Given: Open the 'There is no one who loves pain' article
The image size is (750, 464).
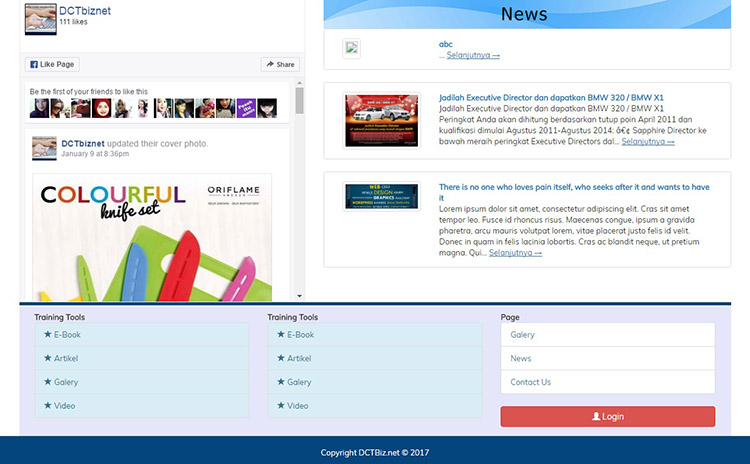Looking at the screenshot, I should 574,187.
